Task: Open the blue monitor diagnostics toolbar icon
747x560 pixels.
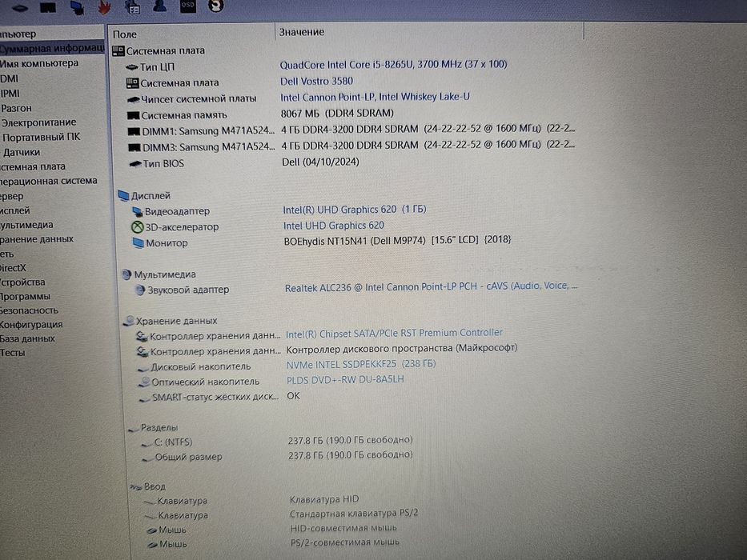Action: click(x=77, y=7)
